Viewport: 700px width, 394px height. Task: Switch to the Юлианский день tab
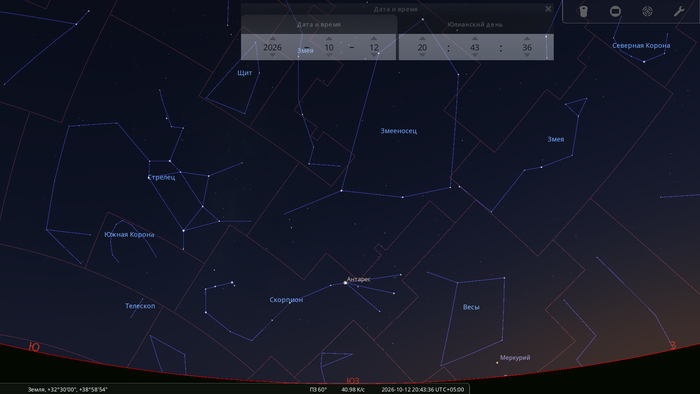click(x=475, y=25)
